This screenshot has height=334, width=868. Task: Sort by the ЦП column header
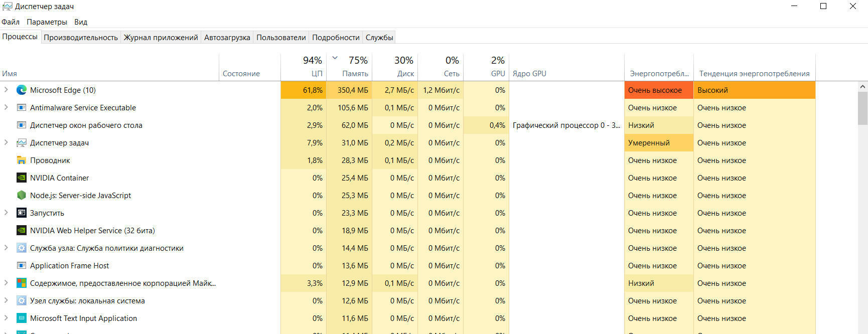click(304, 67)
